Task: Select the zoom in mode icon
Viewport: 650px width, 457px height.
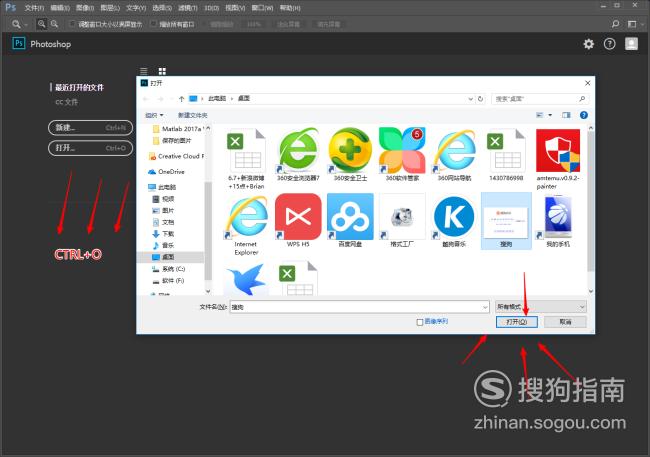Action: tap(41, 24)
